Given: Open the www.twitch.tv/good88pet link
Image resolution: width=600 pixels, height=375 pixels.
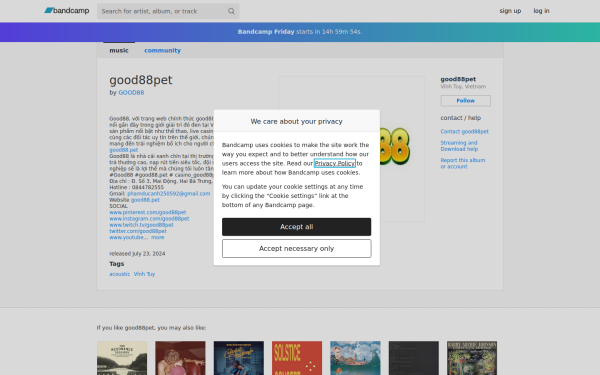Looking at the screenshot, I should pos(141,225).
